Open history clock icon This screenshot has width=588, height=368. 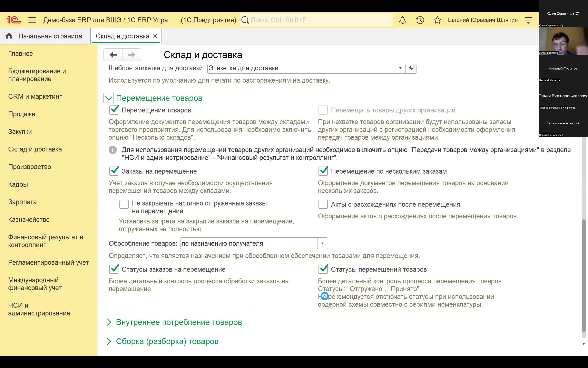(x=420, y=20)
